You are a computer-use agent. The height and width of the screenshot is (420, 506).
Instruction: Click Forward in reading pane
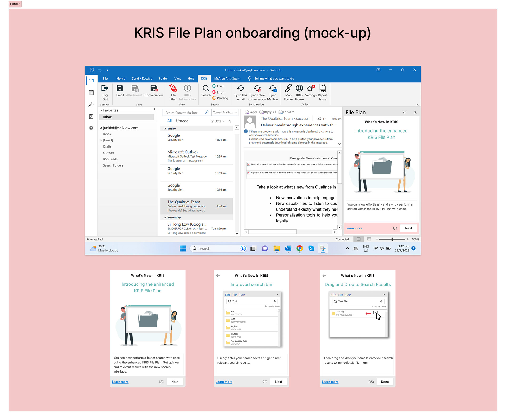coord(286,112)
